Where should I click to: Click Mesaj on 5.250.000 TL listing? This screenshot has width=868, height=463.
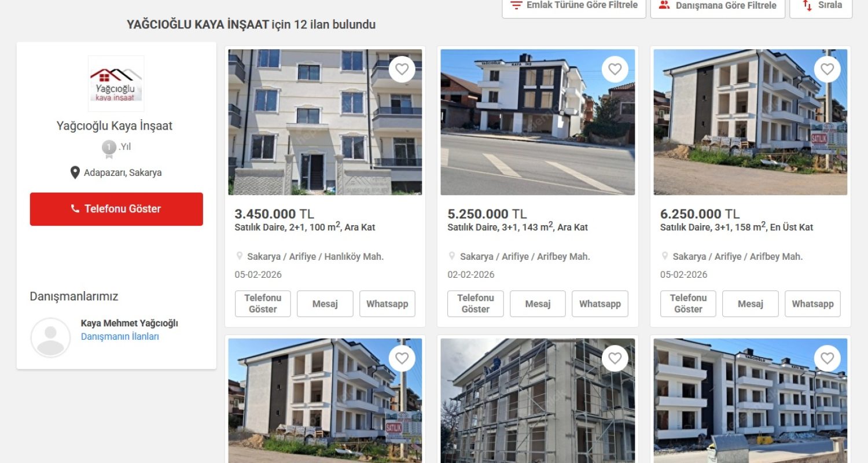point(538,304)
